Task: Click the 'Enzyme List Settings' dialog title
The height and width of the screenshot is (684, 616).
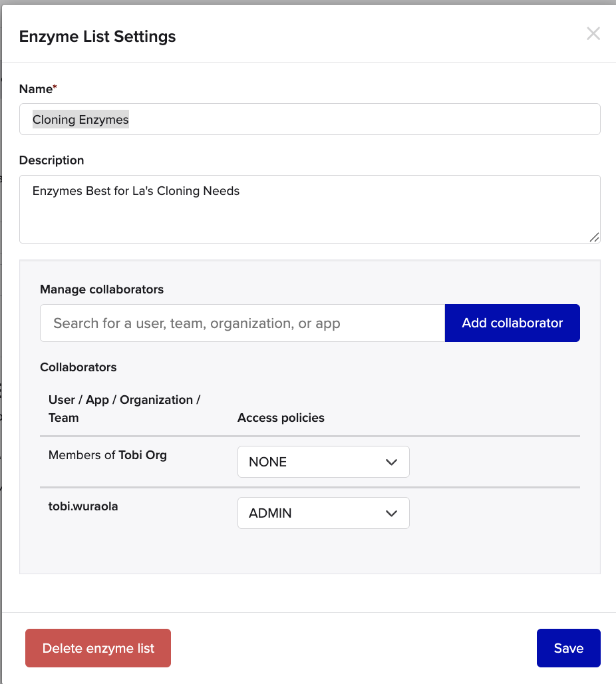Action: pyautogui.click(x=97, y=37)
